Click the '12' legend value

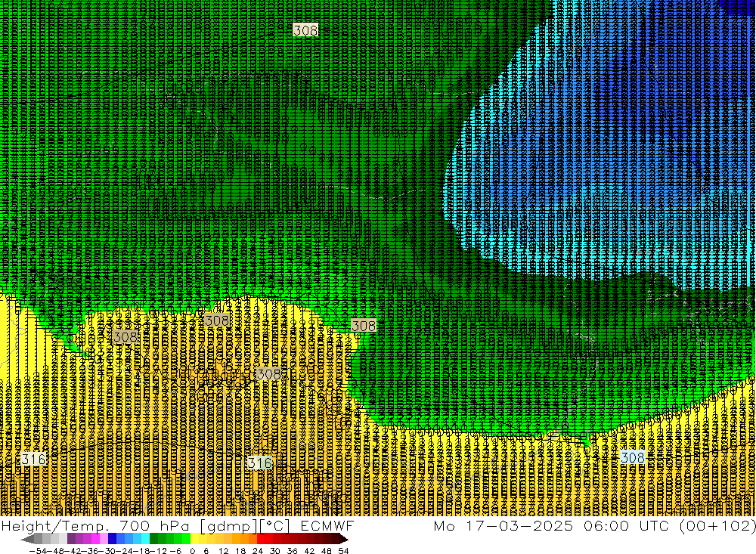coord(224,551)
